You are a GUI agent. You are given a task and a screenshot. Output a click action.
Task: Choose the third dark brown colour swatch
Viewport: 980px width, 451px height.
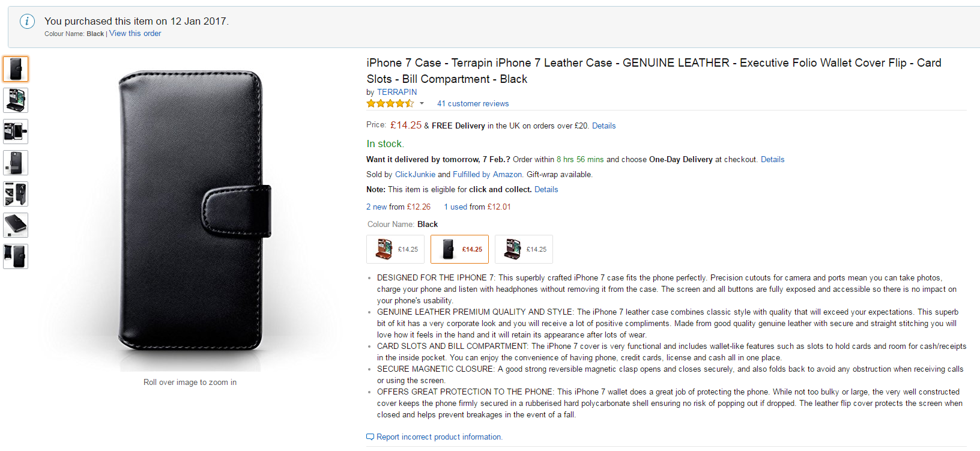(524, 249)
